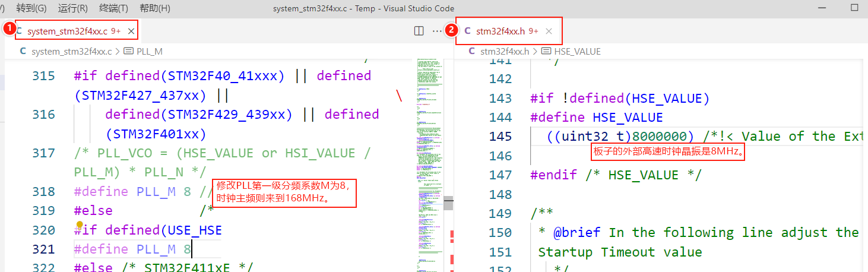The height and width of the screenshot is (272, 868).
Task: Click the C file icon on stm32f4xx.h tab
Action: pyautogui.click(x=468, y=31)
